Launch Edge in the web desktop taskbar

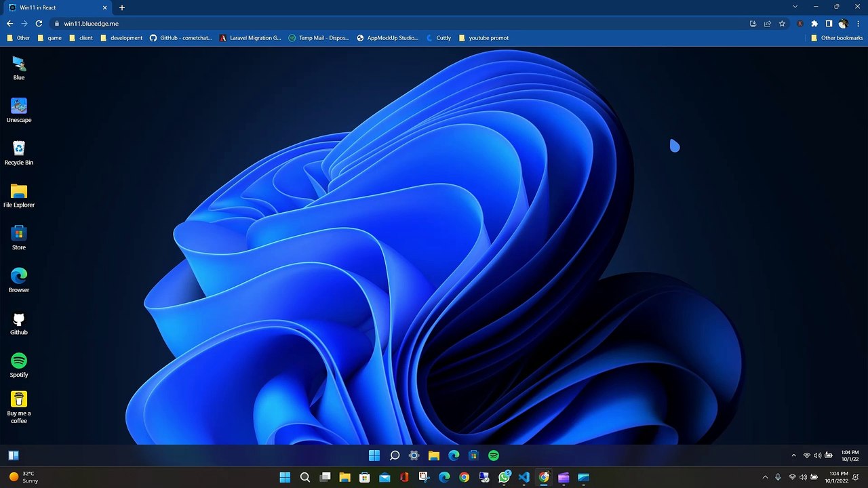454,455
